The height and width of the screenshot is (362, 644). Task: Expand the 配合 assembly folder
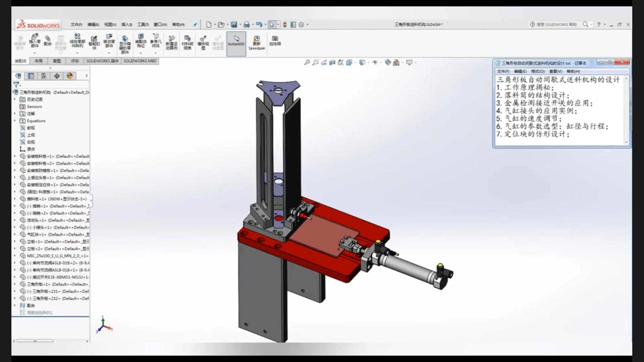(x=15, y=305)
